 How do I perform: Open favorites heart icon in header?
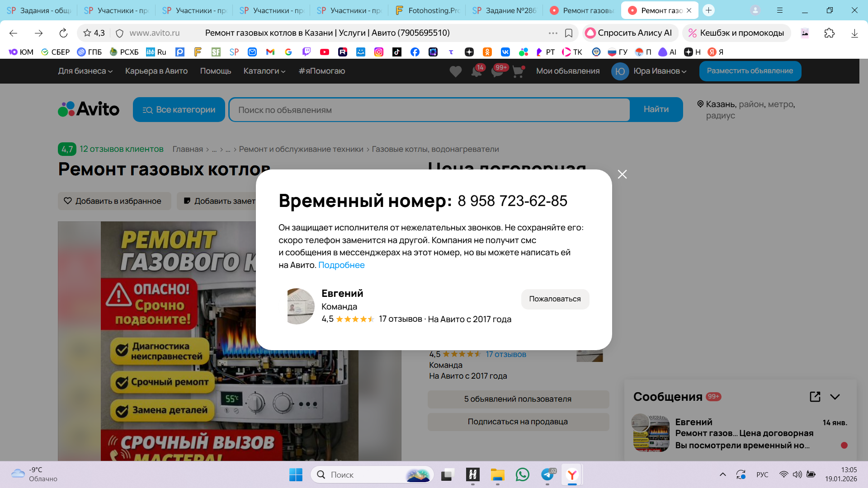click(455, 71)
